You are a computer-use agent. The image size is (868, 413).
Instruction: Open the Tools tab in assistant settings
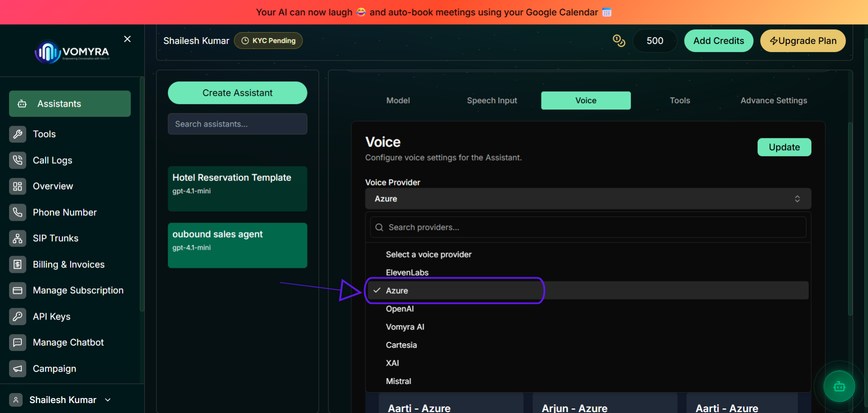click(680, 100)
